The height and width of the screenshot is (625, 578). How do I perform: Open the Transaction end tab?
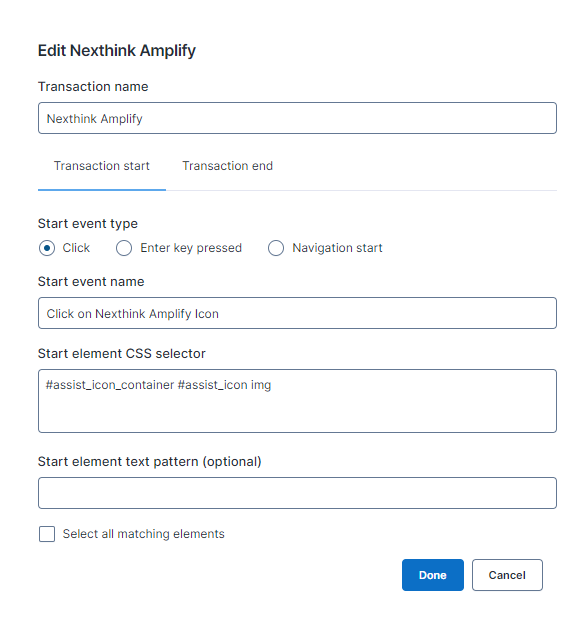pos(227,166)
